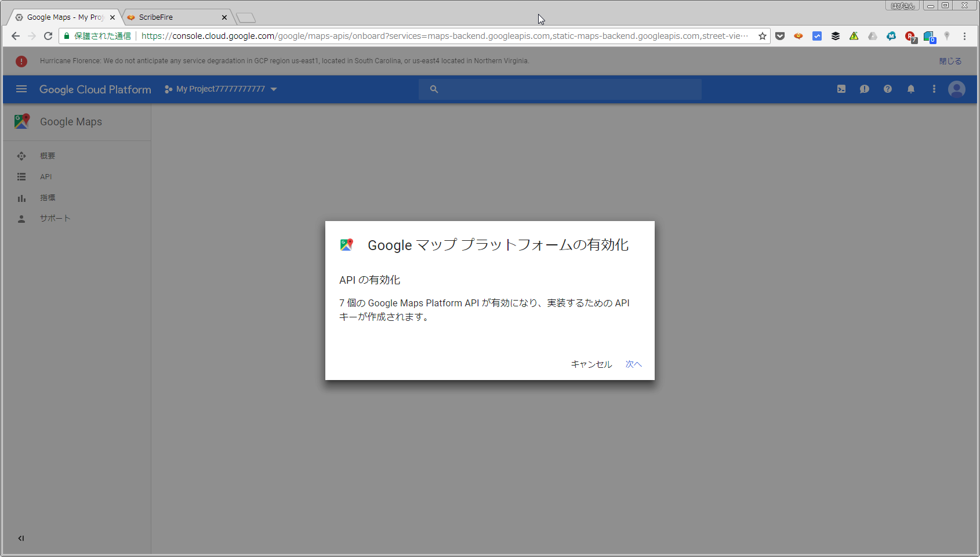The image size is (980, 557).
Task: Dismiss the banner with 閉じる
Action: (950, 61)
